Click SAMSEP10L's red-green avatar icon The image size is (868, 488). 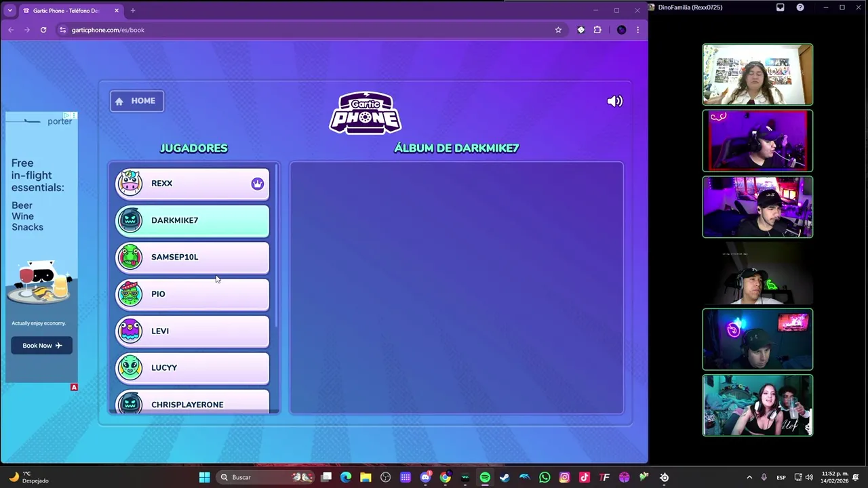pyautogui.click(x=130, y=257)
